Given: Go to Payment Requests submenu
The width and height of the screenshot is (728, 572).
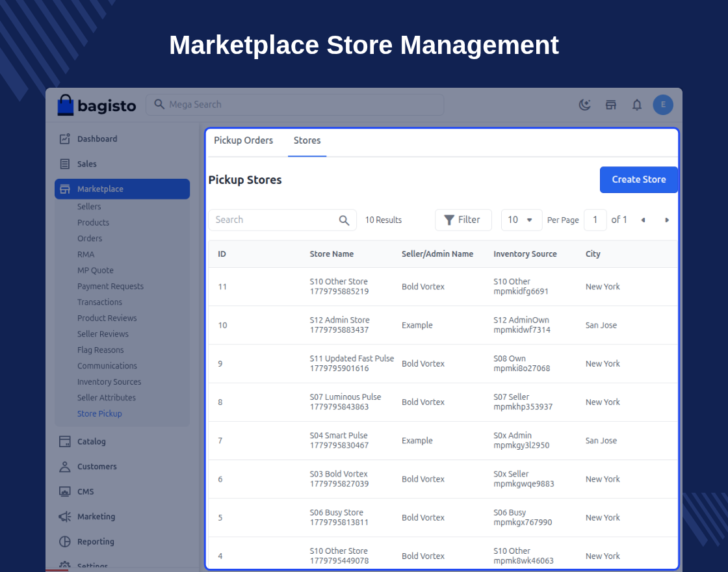Looking at the screenshot, I should 110,286.
